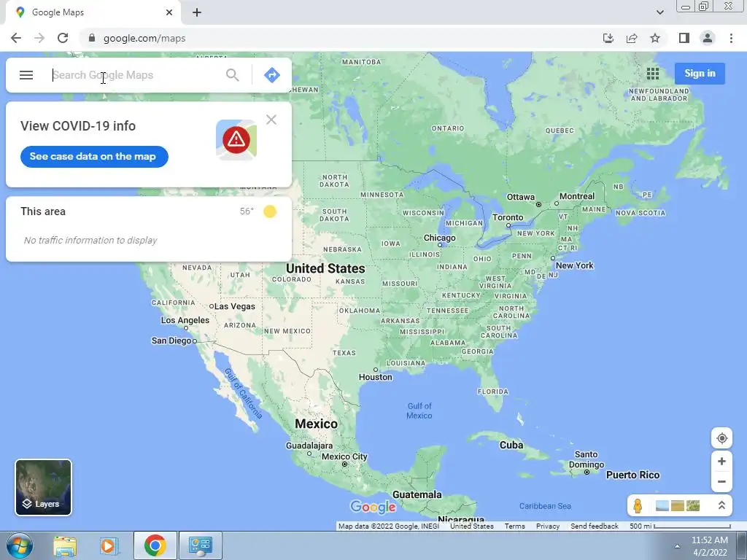Click the Houston city label
The image size is (747, 560).
click(376, 377)
